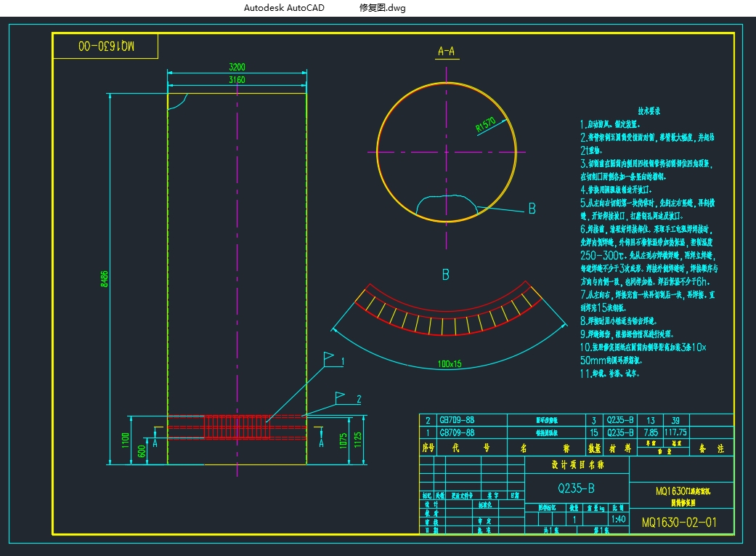This screenshot has width=756, height=556.
Task: Click the 修复图.dwg file name in title bar
Action: click(x=382, y=8)
